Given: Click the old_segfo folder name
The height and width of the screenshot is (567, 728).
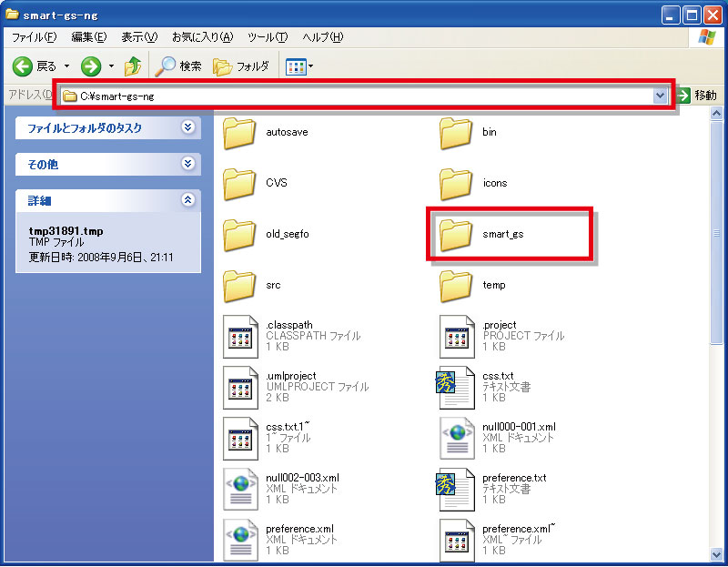Looking at the screenshot, I should (288, 234).
